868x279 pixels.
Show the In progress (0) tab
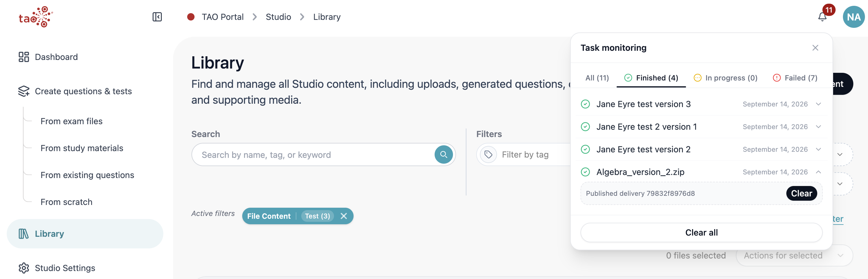click(x=725, y=78)
